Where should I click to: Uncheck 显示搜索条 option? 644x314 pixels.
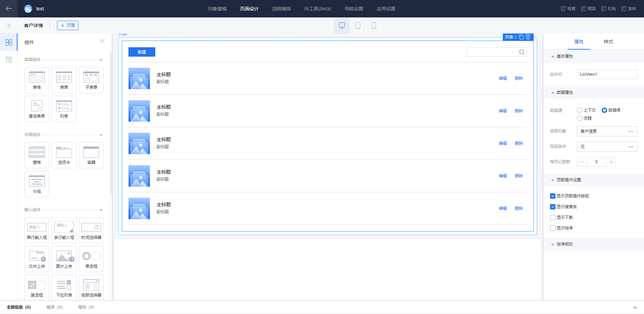pos(553,207)
